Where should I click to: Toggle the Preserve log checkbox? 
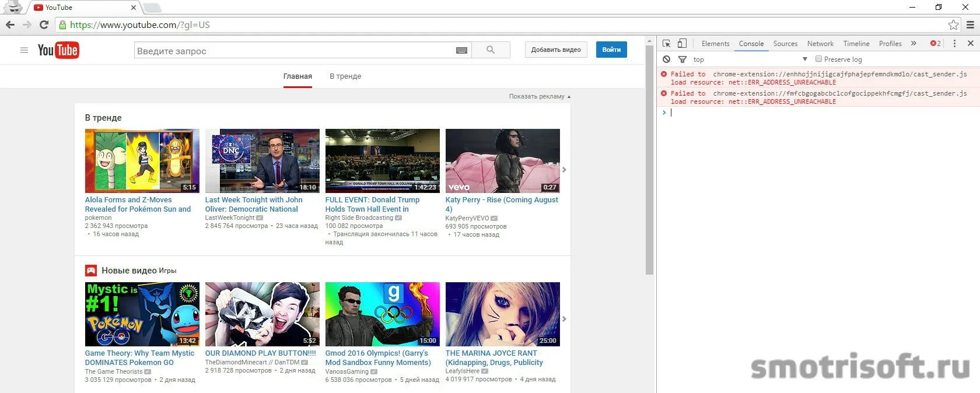click(x=818, y=59)
